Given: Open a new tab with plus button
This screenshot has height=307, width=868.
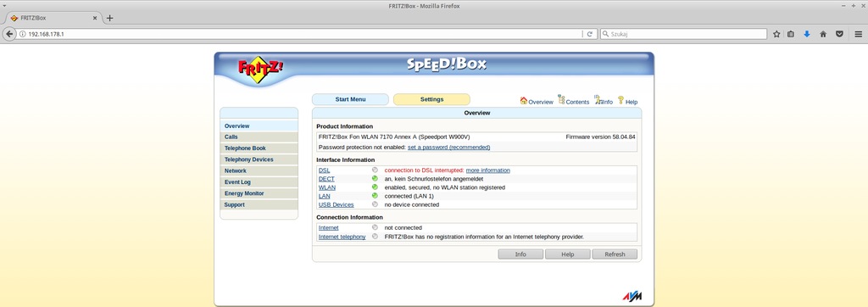Looking at the screenshot, I should tap(109, 18).
